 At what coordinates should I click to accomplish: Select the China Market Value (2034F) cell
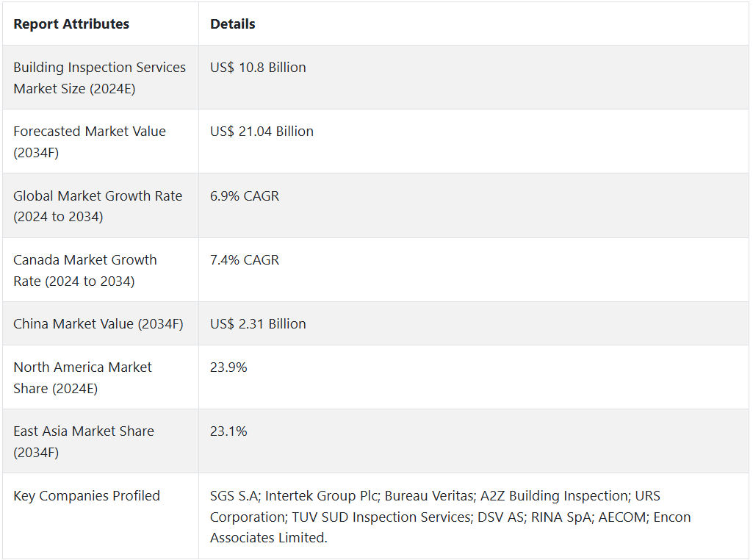[98, 324]
